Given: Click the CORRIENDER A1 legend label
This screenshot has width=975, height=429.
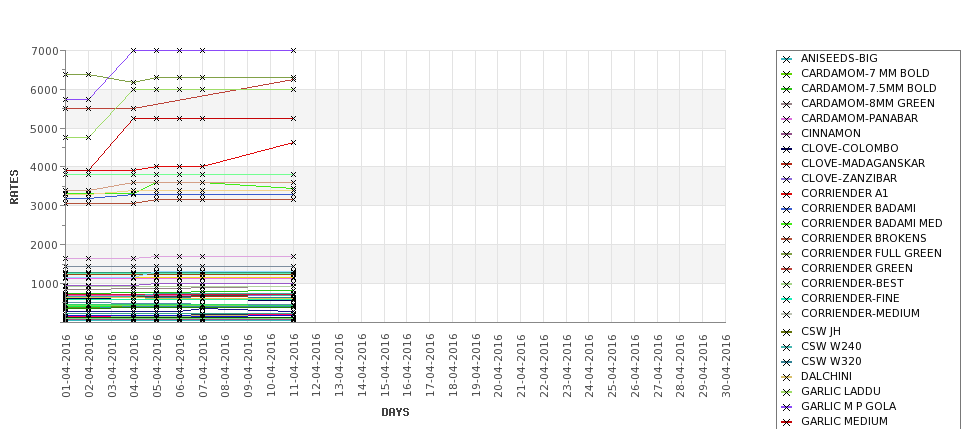Looking at the screenshot, I should point(844,193).
